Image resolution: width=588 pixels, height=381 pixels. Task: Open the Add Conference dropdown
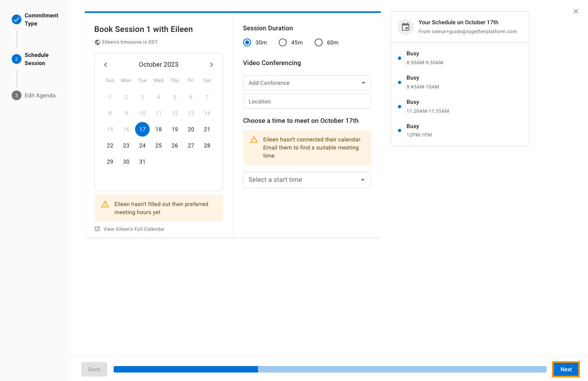307,83
